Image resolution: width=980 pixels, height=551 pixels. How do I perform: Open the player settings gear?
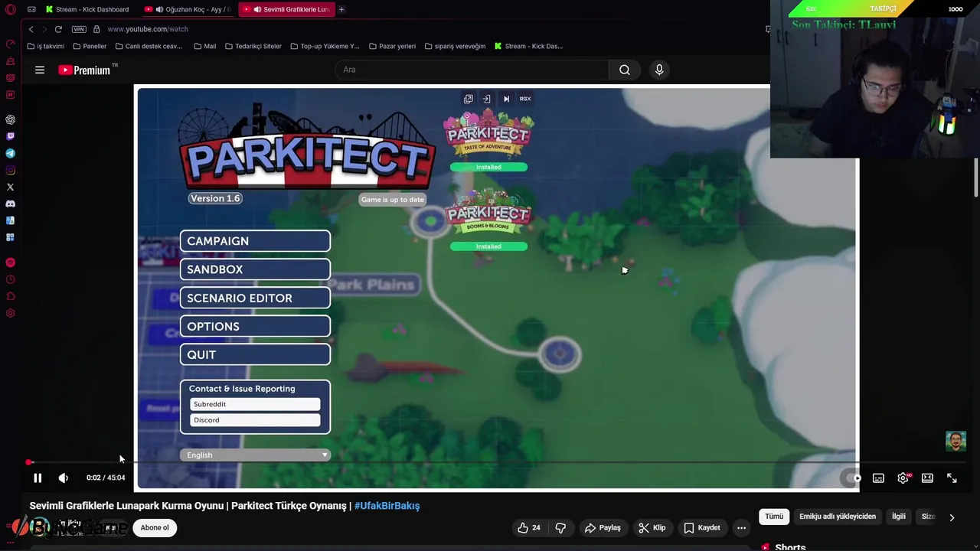tap(903, 478)
